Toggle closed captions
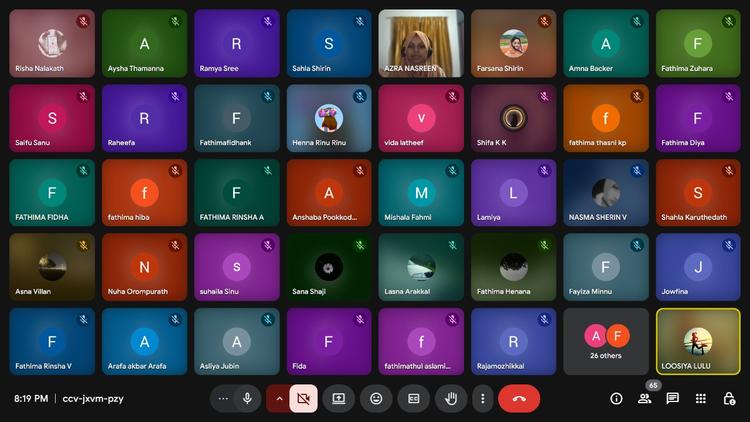Screen dimensions: 750x422 413,398
